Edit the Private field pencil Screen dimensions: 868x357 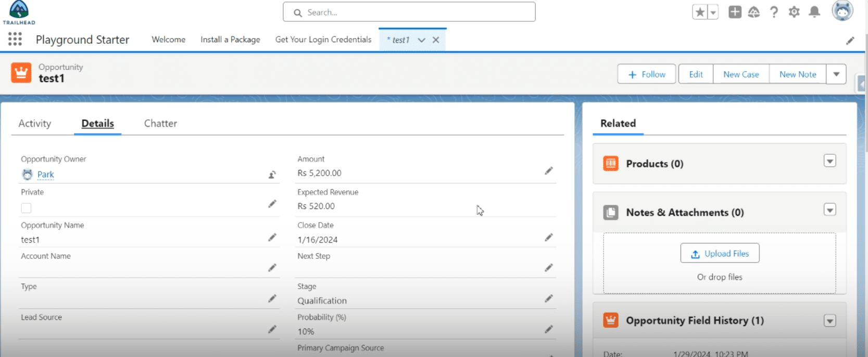[272, 204]
